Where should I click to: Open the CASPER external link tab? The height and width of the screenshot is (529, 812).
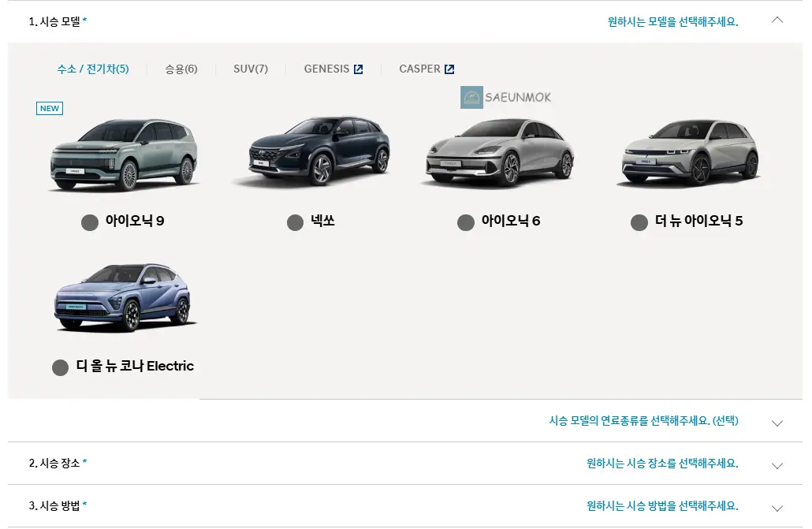point(426,69)
